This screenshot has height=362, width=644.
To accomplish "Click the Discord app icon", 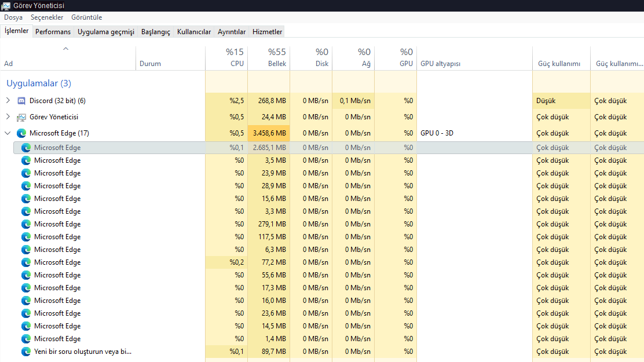I will click(x=21, y=101).
